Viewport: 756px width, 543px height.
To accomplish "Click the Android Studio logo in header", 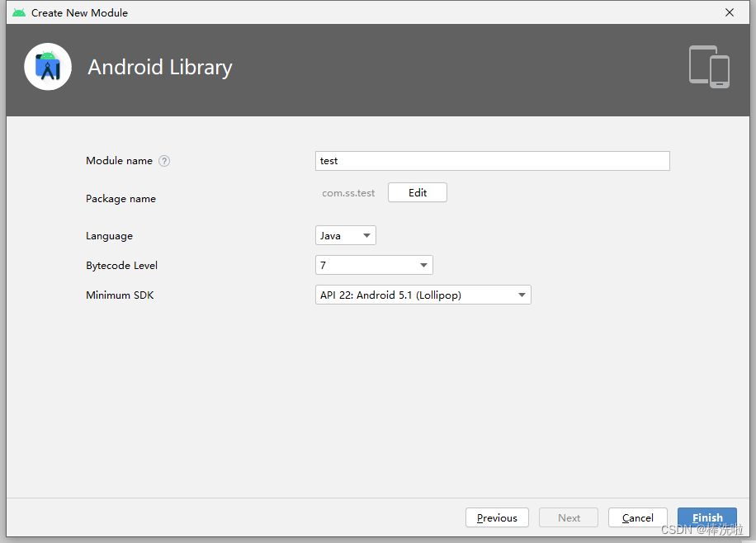I will [x=48, y=67].
